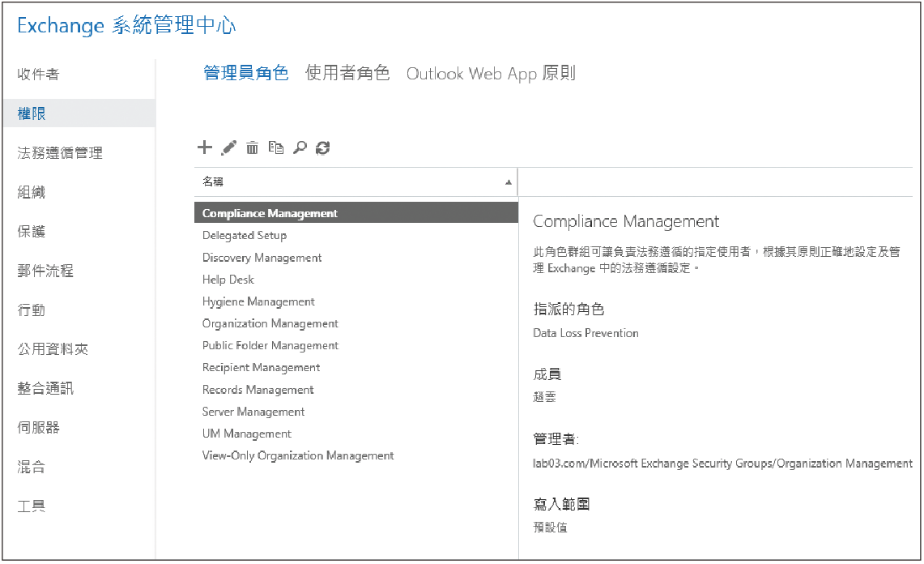Click the refresh icon
This screenshot has height=564, width=924.
[x=323, y=147]
